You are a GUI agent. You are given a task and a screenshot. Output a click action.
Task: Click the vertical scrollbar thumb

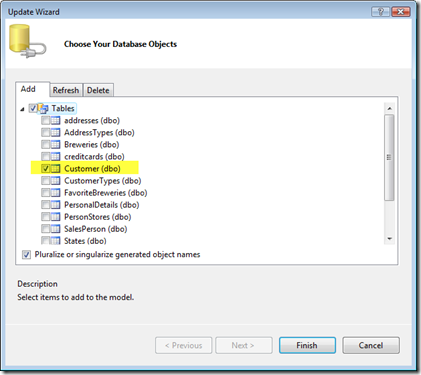click(x=389, y=157)
